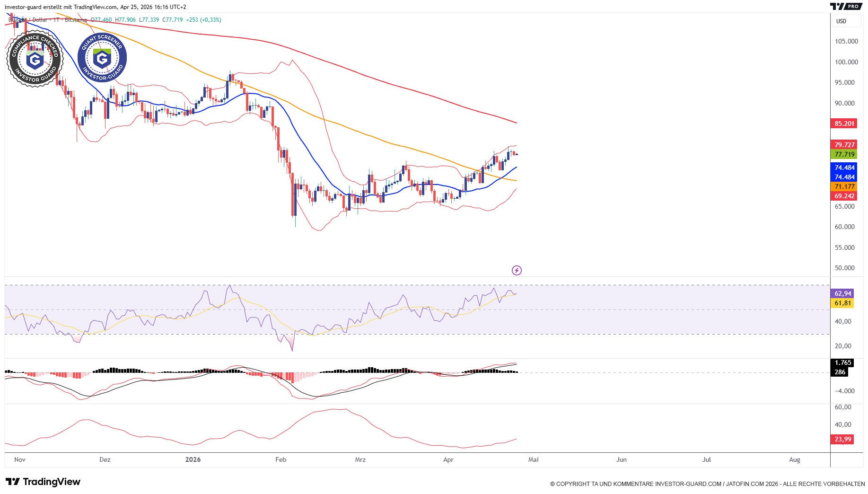
Task: Select the yellow RSI average label 61,81
Action: 842,303
